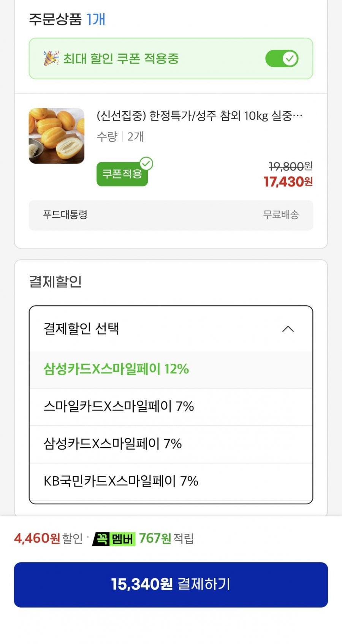Click the party popper icon in coupon banner
The image size is (342, 644).
pyautogui.click(x=51, y=58)
